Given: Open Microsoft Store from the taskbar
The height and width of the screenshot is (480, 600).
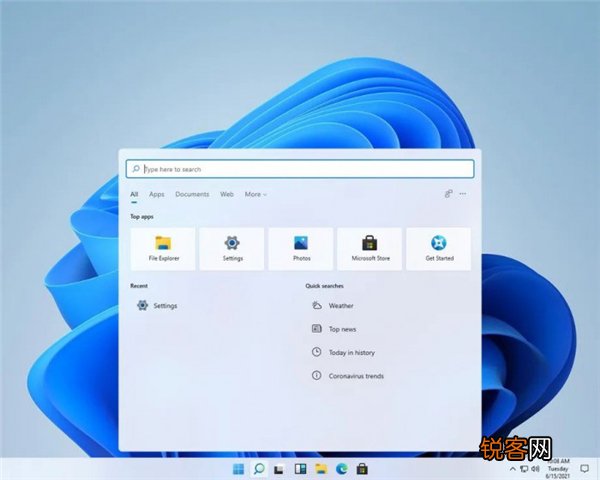Looking at the screenshot, I should (x=362, y=469).
